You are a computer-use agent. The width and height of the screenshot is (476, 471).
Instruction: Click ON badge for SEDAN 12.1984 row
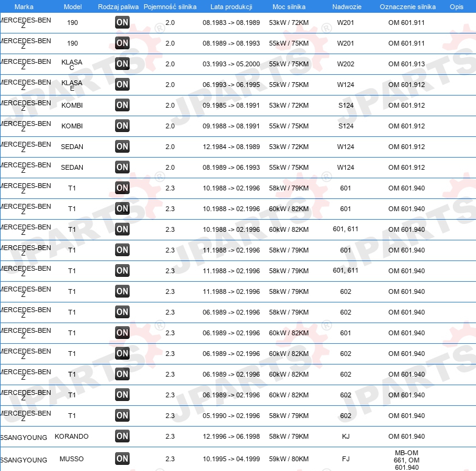click(122, 147)
